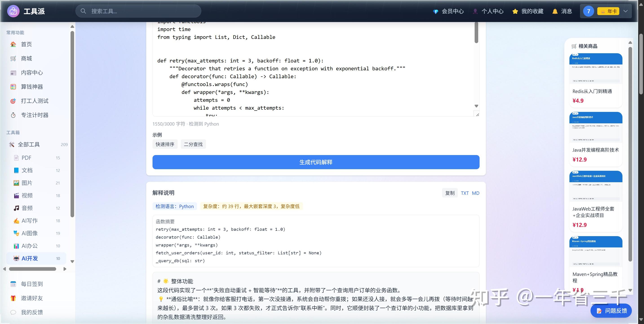
Task: Load the 快速排序 example
Action: click(165, 144)
